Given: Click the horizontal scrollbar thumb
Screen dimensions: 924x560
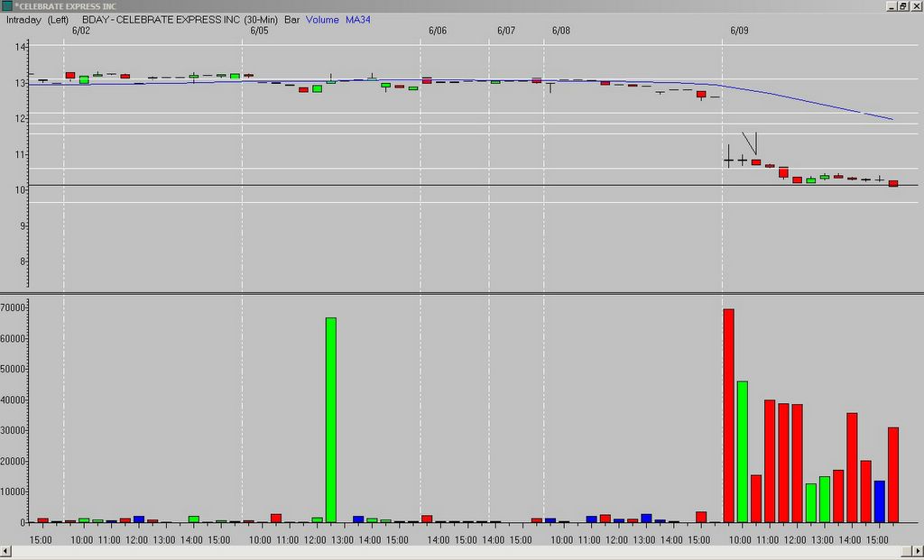Looking at the screenshot, I should tap(907, 551).
